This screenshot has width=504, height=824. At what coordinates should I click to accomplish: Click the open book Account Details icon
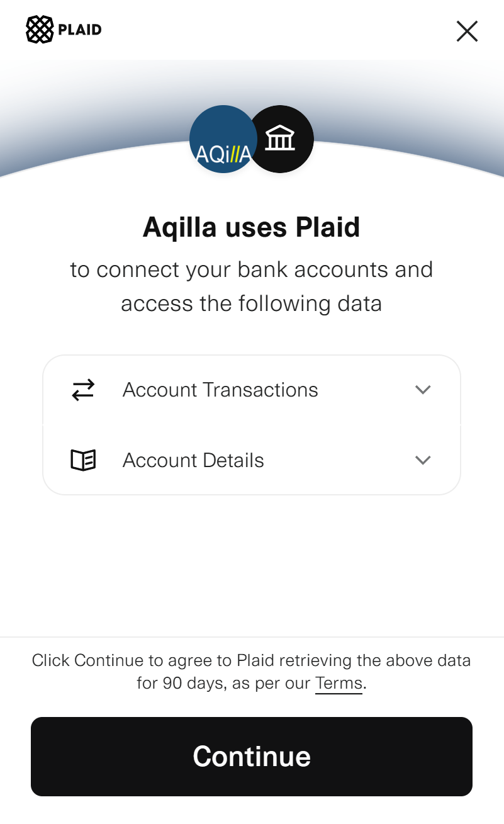tap(83, 460)
